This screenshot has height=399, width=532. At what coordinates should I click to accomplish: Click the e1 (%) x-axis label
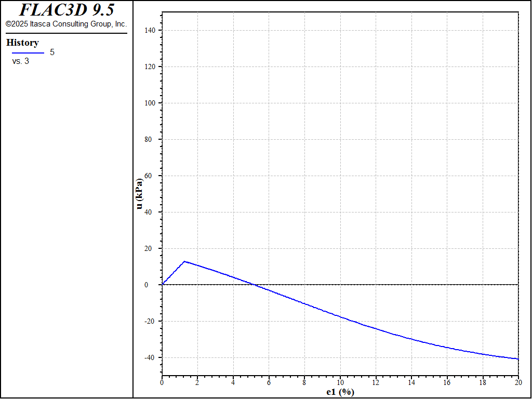click(340, 392)
